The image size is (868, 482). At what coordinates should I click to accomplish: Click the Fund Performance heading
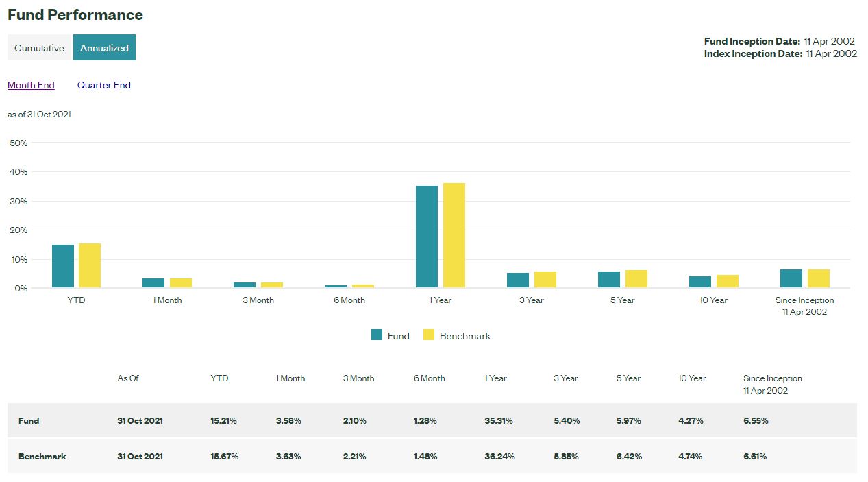(x=74, y=14)
